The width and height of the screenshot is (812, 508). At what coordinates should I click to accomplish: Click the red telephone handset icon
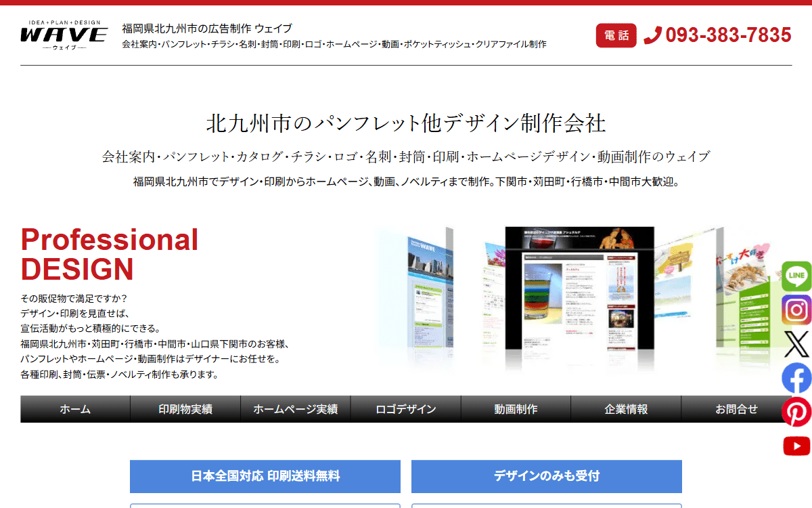[652, 35]
